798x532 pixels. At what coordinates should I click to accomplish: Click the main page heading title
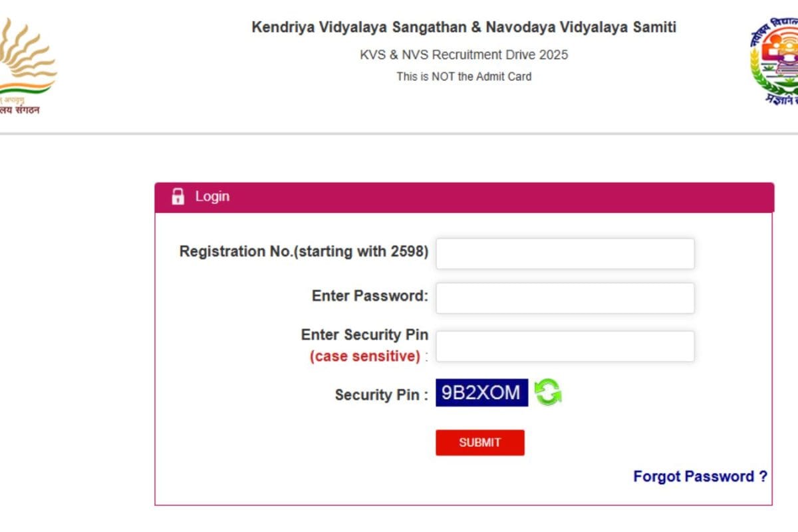(x=464, y=27)
